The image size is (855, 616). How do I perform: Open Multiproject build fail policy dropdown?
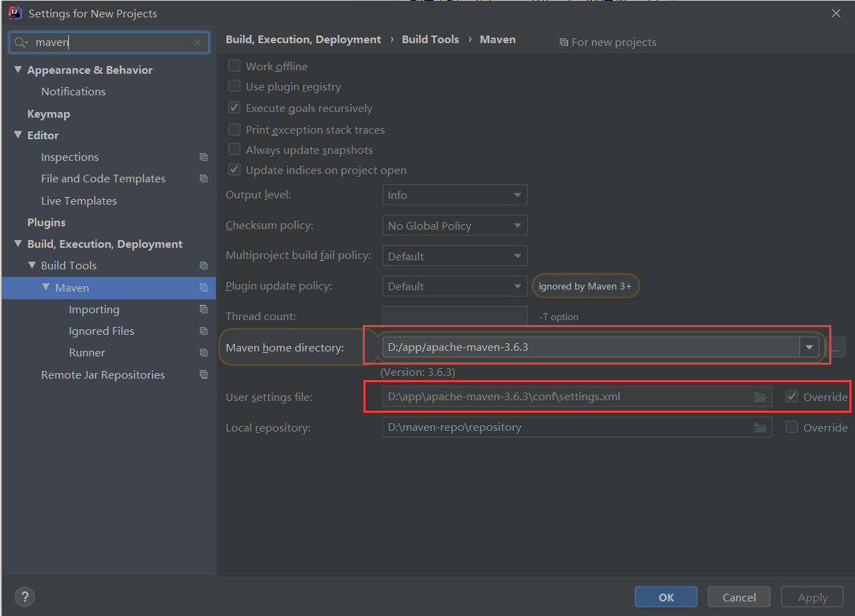(455, 256)
